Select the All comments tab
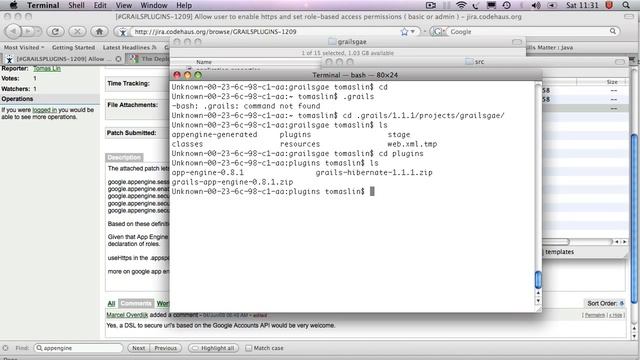Image resolution: width=640 pixels, height=360 pixels. (111, 303)
